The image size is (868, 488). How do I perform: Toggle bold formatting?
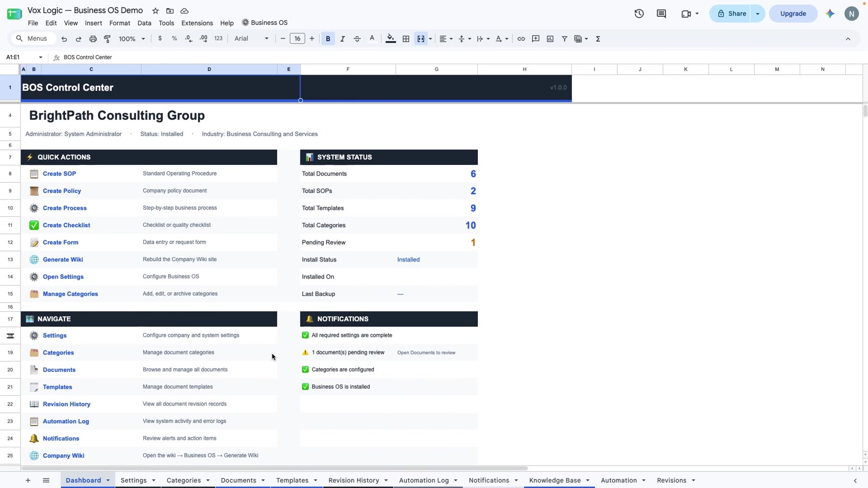[x=328, y=39]
